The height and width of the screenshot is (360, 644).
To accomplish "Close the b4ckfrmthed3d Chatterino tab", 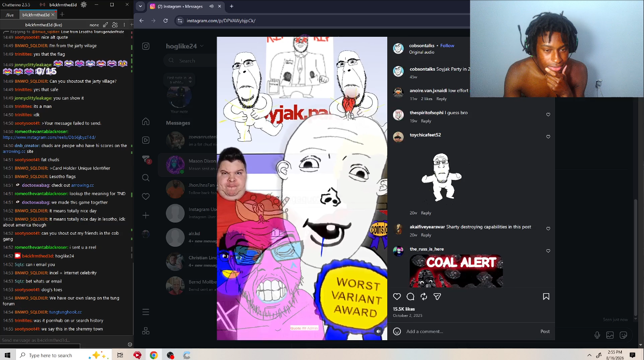I will point(53,15).
